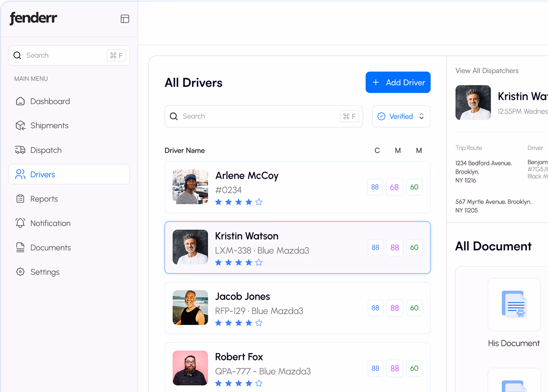This screenshot has height=392, width=548.
Task: Click the Reports clipboard icon
Action: [20, 199]
